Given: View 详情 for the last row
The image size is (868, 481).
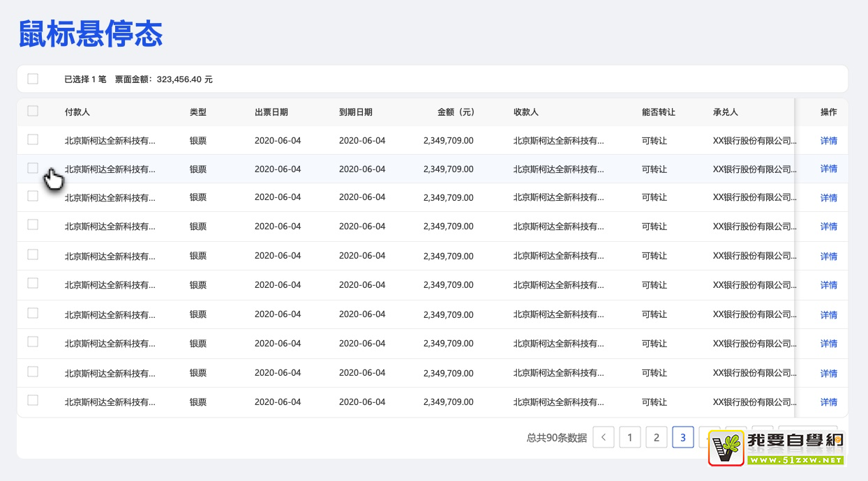Looking at the screenshot, I should (x=828, y=402).
